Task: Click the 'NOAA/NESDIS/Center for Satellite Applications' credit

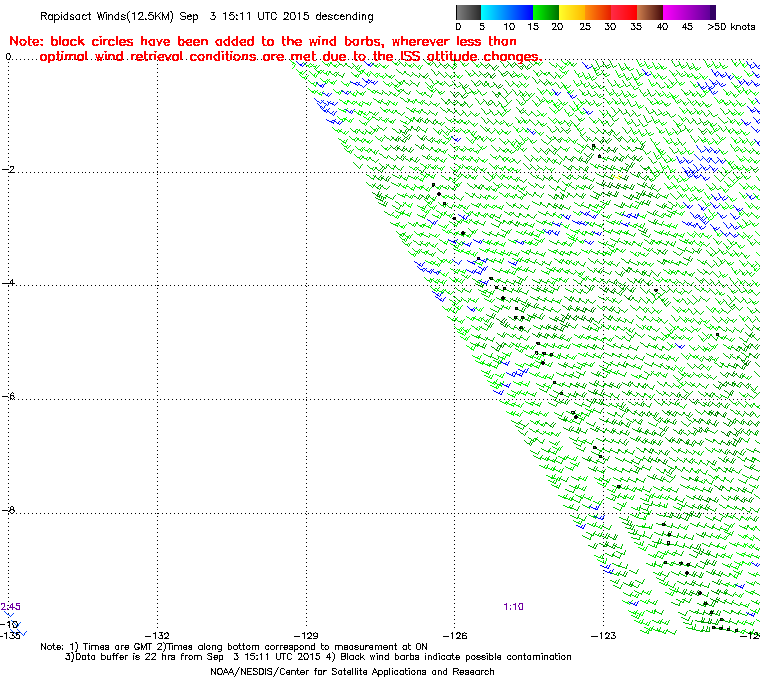Action: [352, 672]
